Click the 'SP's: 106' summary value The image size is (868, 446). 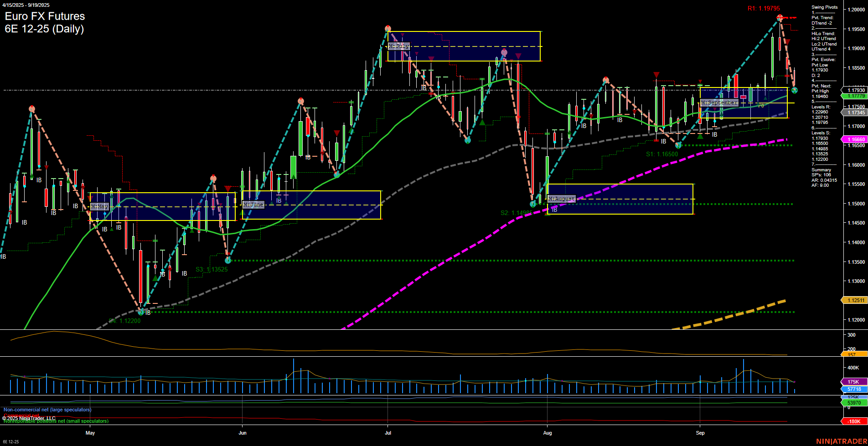(821, 175)
